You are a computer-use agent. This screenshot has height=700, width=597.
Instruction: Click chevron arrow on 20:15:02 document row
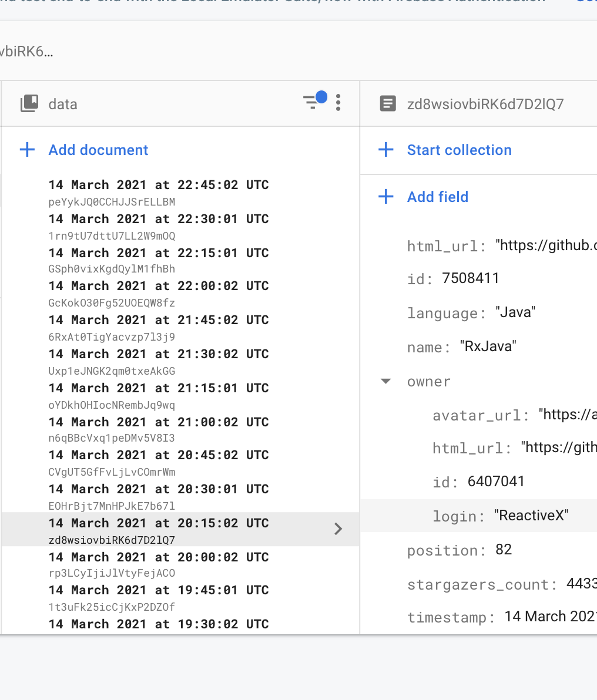pyautogui.click(x=338, y=529)
